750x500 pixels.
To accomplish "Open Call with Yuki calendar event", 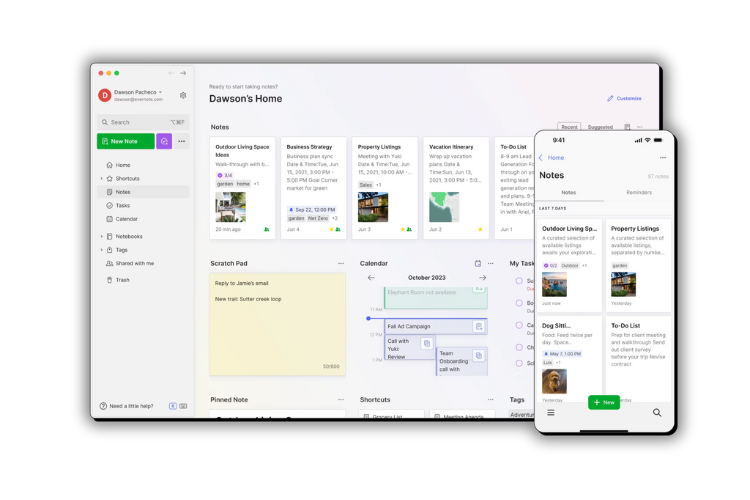I will pos(410,348).
